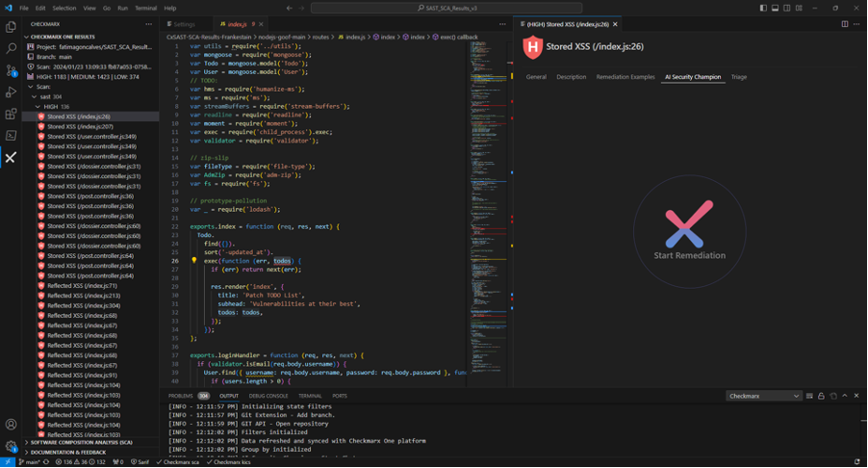
Task: Open the customize layout icon
Action: pyautogui.click(x=799, y=9)
